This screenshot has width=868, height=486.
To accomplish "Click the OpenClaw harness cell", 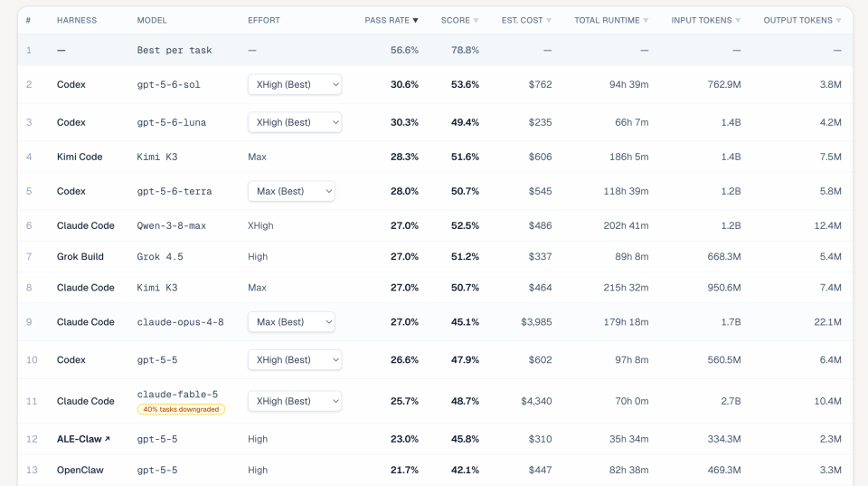I will 80,470.
